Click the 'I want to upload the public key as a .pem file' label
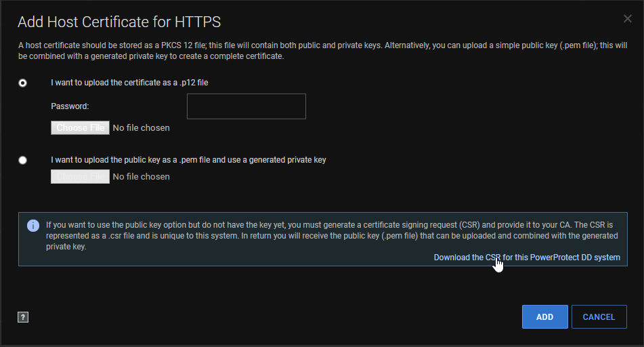 click(188, 160)
